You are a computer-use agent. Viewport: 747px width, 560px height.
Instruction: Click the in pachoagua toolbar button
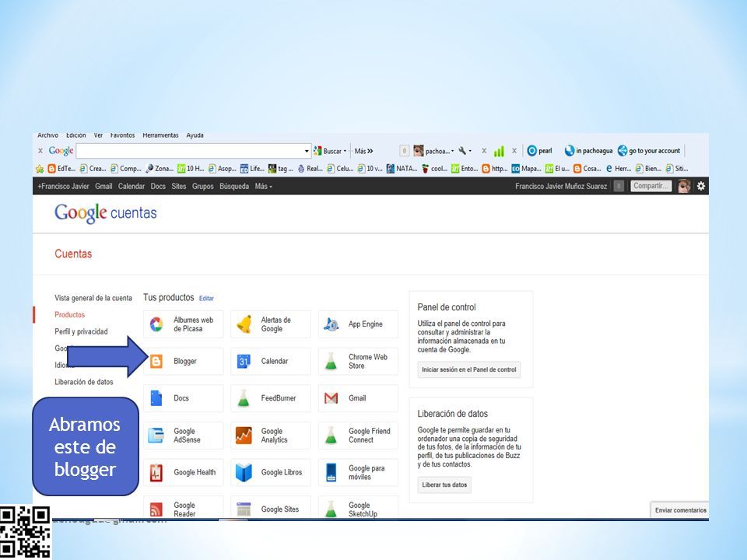click(589, 151)
